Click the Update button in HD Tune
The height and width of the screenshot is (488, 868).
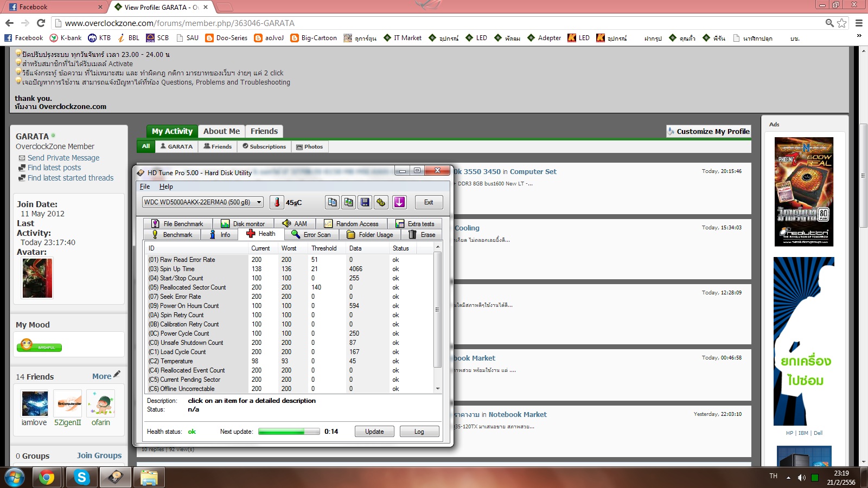[374, 432]
